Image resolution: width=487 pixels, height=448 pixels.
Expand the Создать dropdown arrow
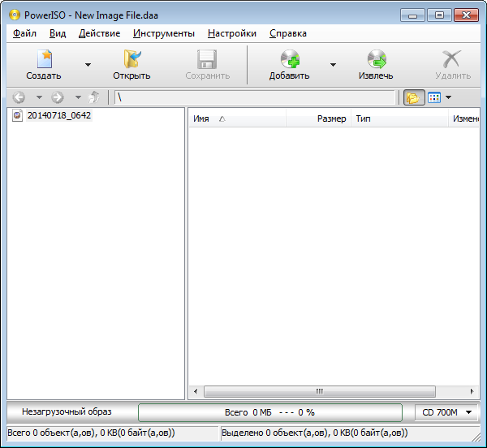click(88, 65)
